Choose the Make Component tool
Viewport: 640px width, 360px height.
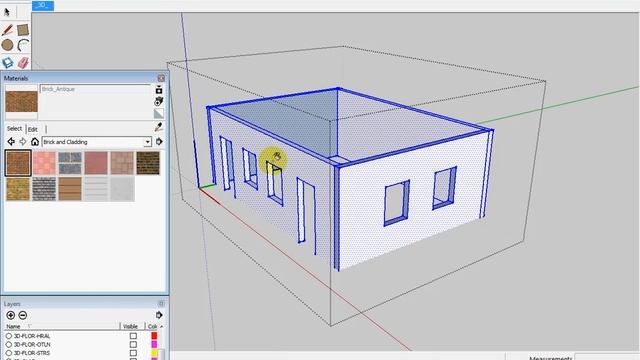point(7,62)
